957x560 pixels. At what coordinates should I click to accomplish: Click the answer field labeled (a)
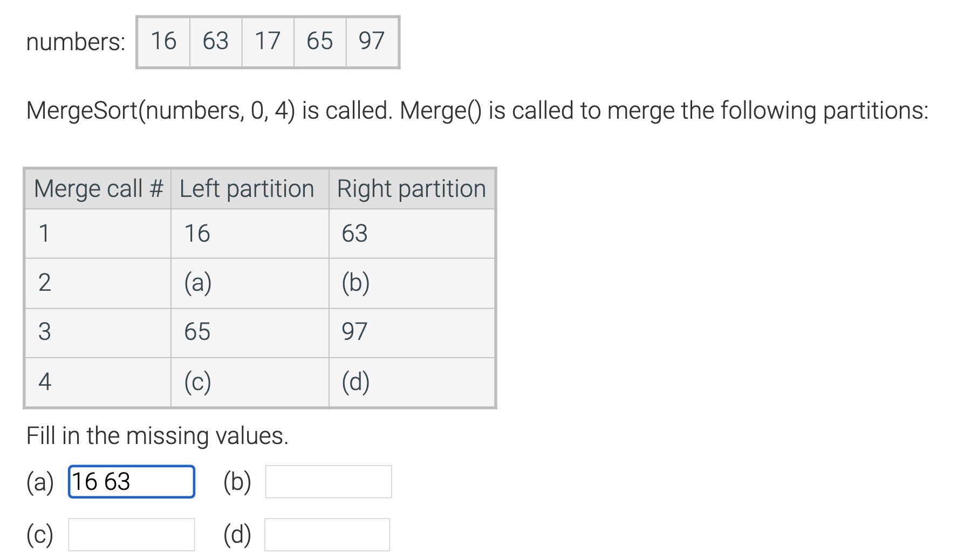point(131,482)
